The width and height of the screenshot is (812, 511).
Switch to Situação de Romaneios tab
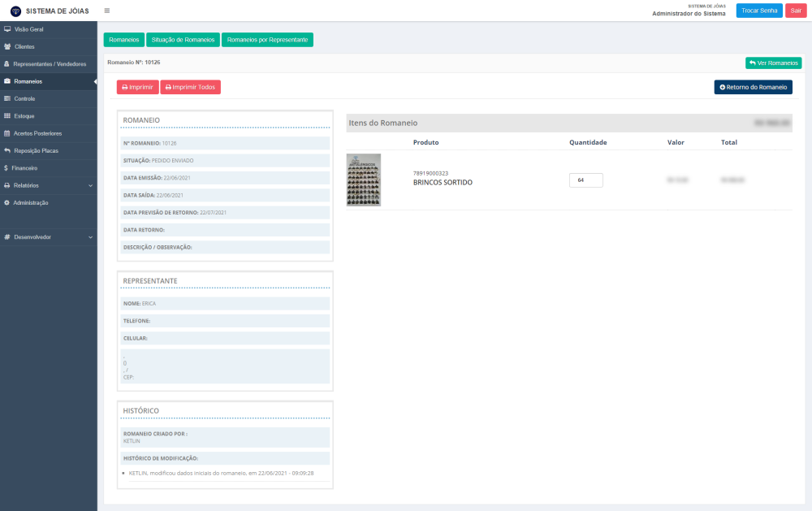(183, 40)
